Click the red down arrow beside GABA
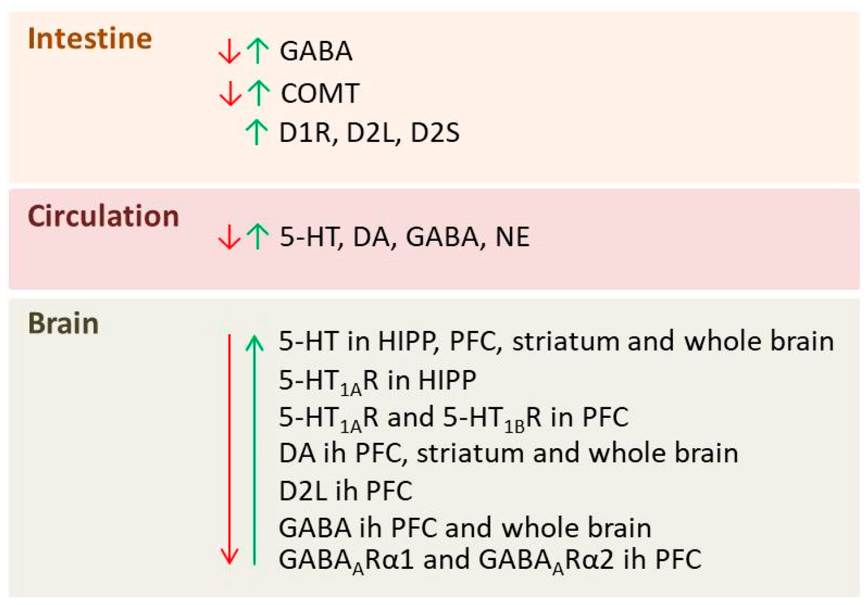The image size is (868, 605). (229, 51)
